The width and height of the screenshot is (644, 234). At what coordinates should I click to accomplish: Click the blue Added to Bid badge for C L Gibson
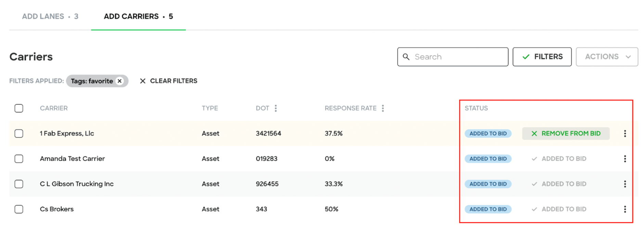(488, 184)
